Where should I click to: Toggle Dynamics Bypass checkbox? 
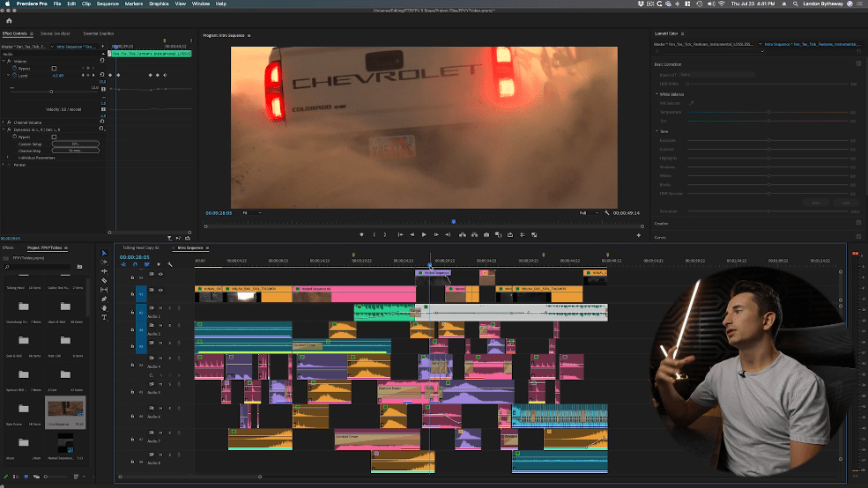point(54,137)
